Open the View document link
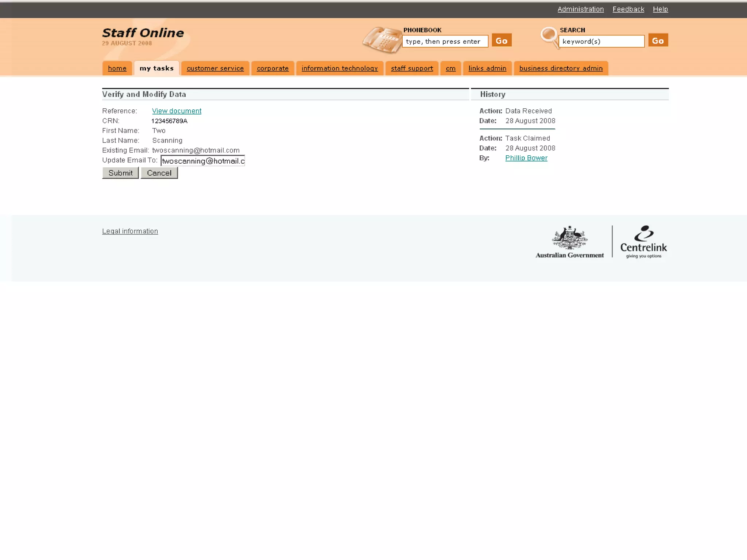This screenshot has height=560, width=747. pos(177,111)
